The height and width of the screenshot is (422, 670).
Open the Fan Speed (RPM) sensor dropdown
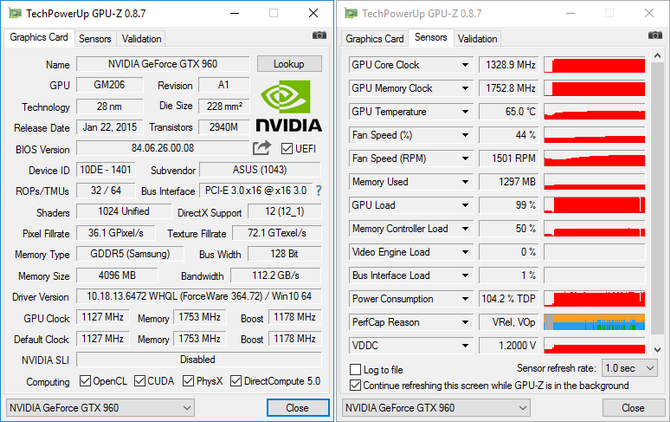[465, 158]
